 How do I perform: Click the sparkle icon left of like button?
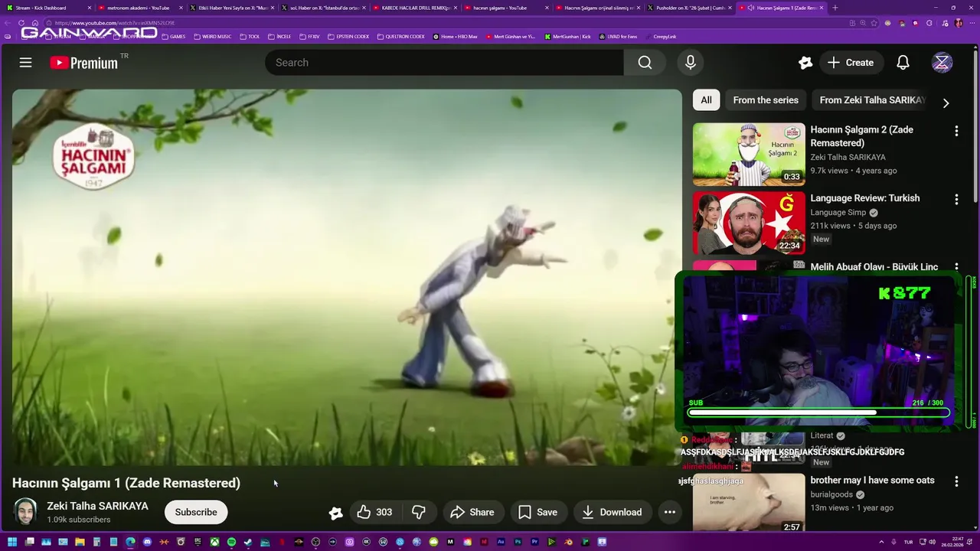point(335,513)
